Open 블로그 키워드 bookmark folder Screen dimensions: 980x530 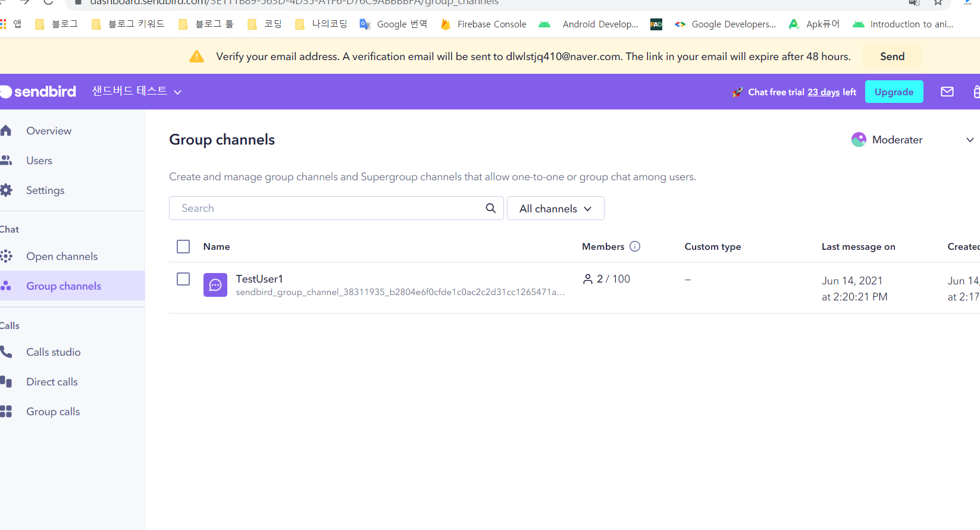tap(128, 24)
